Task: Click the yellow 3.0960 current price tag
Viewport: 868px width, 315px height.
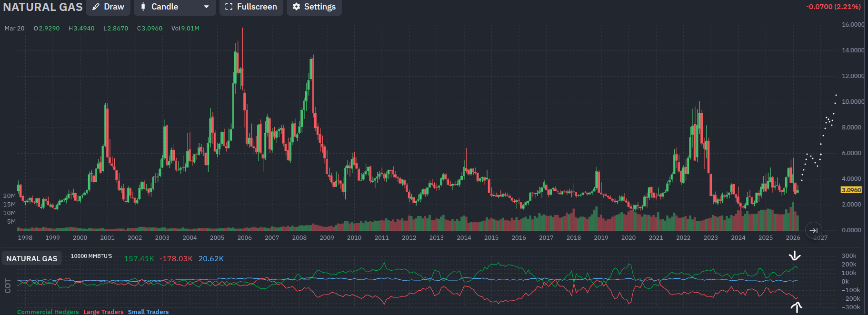Action: (x=851, y=190)
